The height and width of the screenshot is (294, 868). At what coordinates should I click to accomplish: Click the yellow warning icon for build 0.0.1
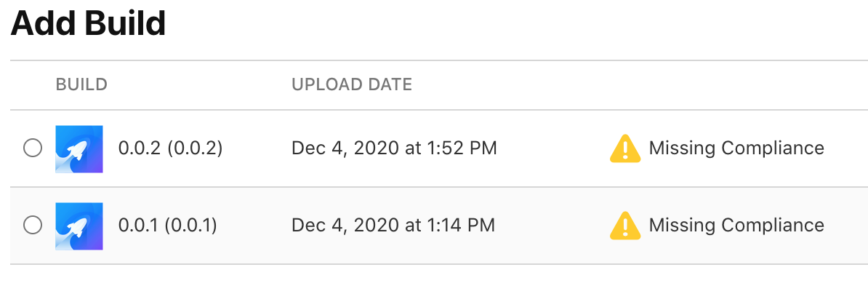624,226
